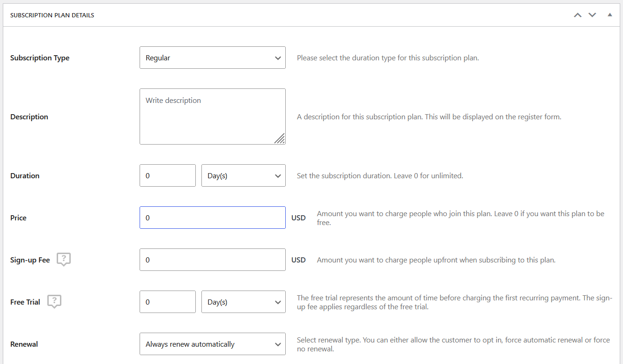Click the move panel down chevron
Viewport: 623px width, 364px height.
[592, 15]
